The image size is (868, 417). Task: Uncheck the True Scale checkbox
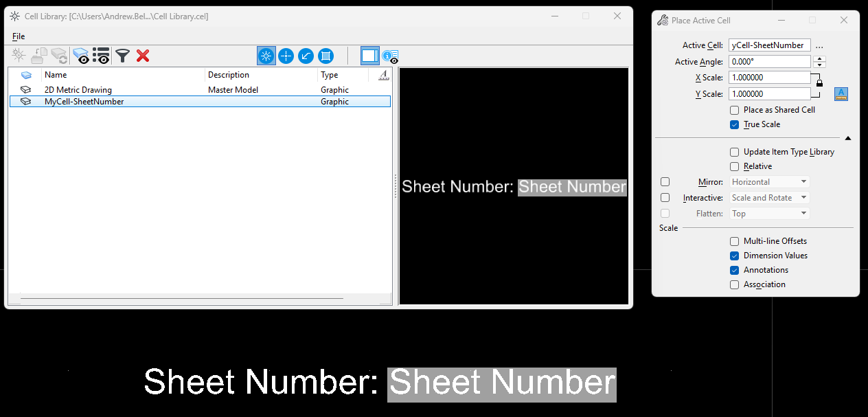pyautogui.click(x=735, y=124)
